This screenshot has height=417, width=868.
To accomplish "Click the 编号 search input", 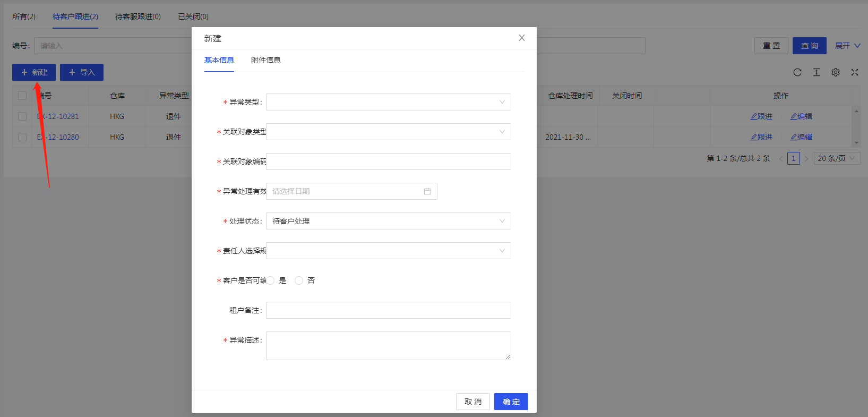I will [113, 46].
